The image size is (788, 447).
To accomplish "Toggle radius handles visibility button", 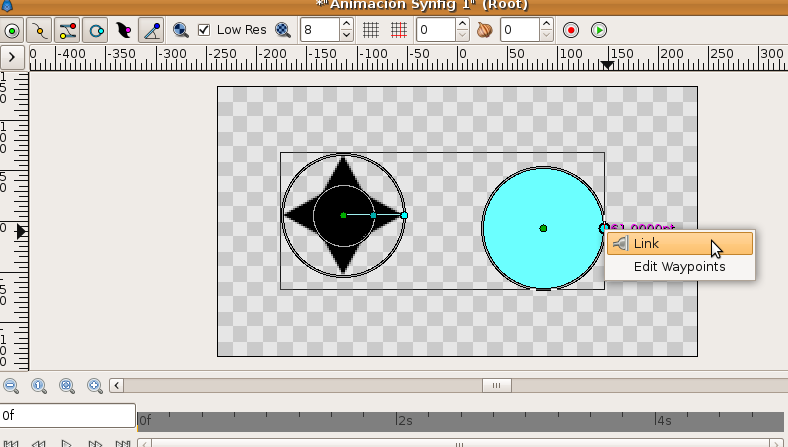I will (96, 30).
